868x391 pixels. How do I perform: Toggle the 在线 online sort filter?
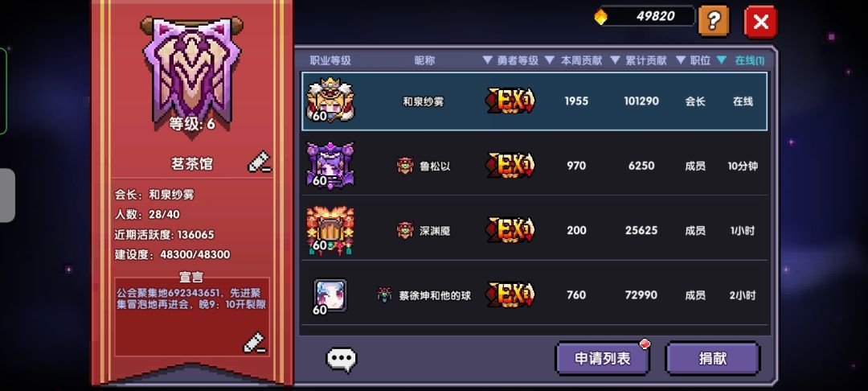[x=741, y=60]
